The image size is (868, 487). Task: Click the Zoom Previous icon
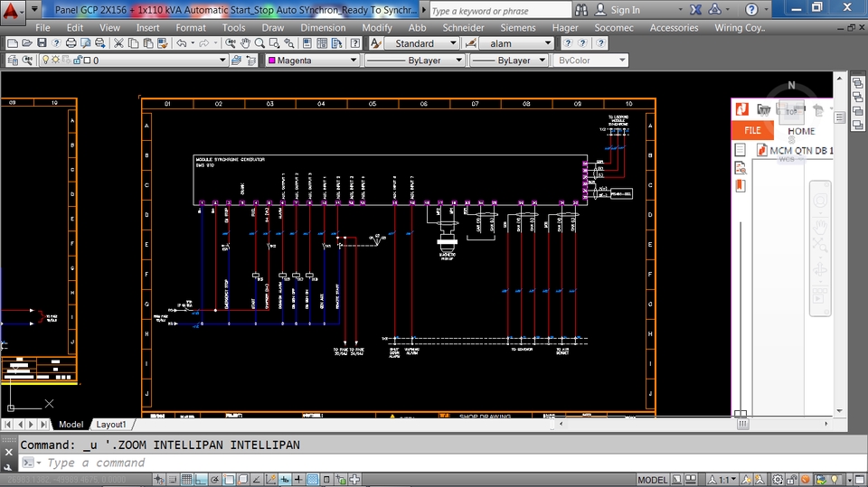click(x=289, y=43)
